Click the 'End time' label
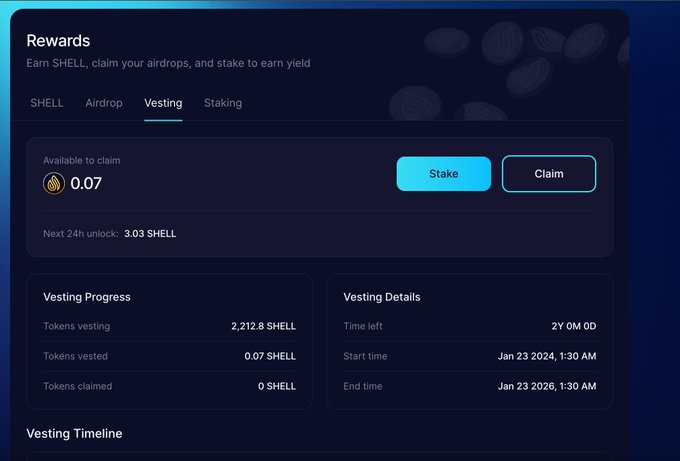Image resolution: width=680 pixels, height=461 pixels. tap(363, 386)
